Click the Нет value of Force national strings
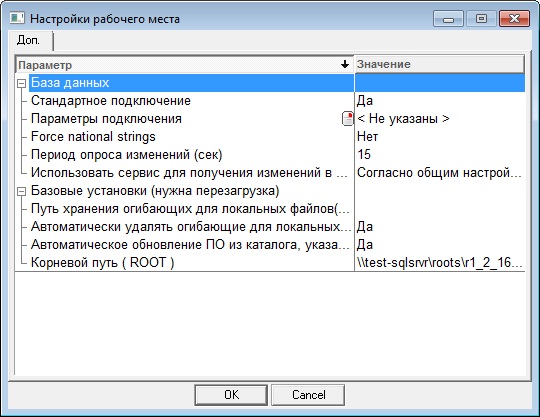Viewport: 540px width, 417px height. click(x=367, y=136)
